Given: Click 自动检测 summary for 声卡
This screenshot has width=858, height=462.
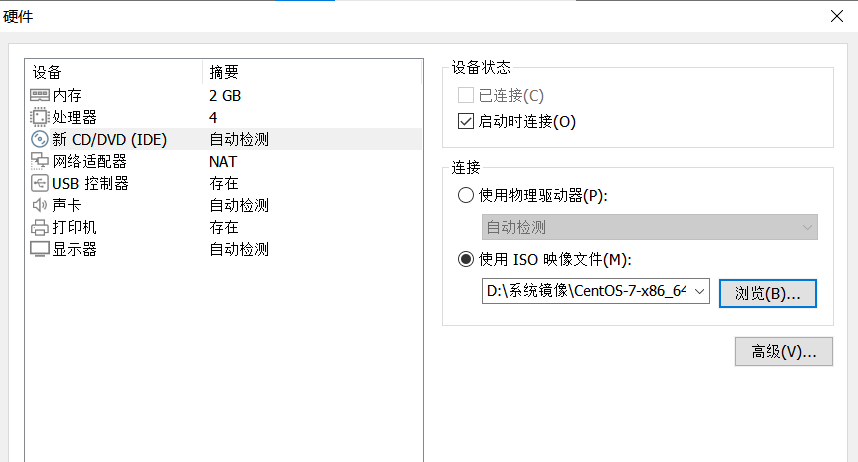Looking at the screenshot, I should point(239,205).
